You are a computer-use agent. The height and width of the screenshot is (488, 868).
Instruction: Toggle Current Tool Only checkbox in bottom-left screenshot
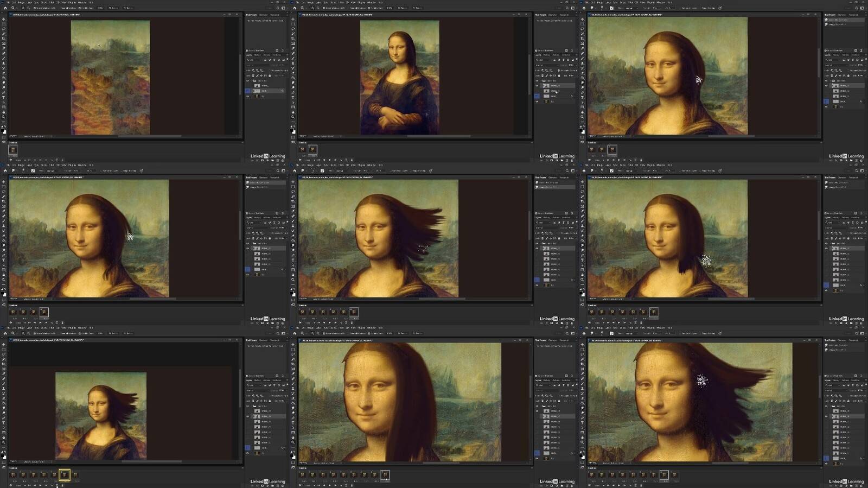(247, 376)
